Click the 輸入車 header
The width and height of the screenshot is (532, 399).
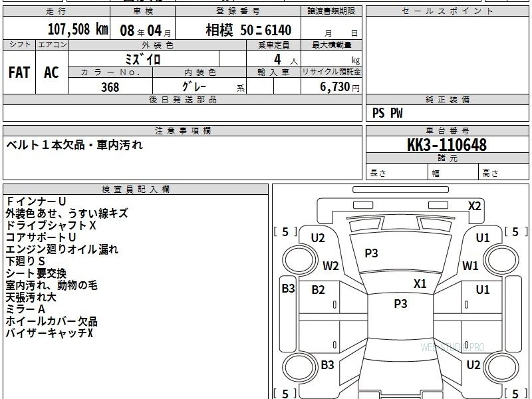(x=273, y=72)
